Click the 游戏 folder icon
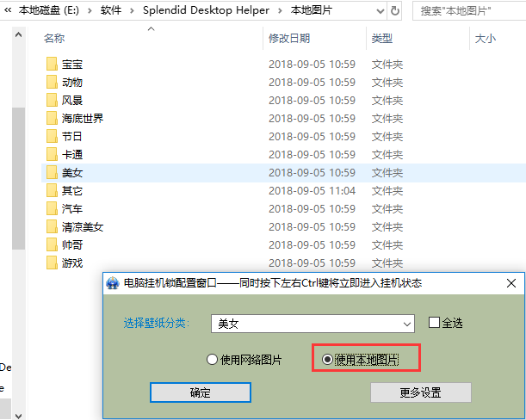The width and height of the screenshot is (526, 420). click(52, 263)
